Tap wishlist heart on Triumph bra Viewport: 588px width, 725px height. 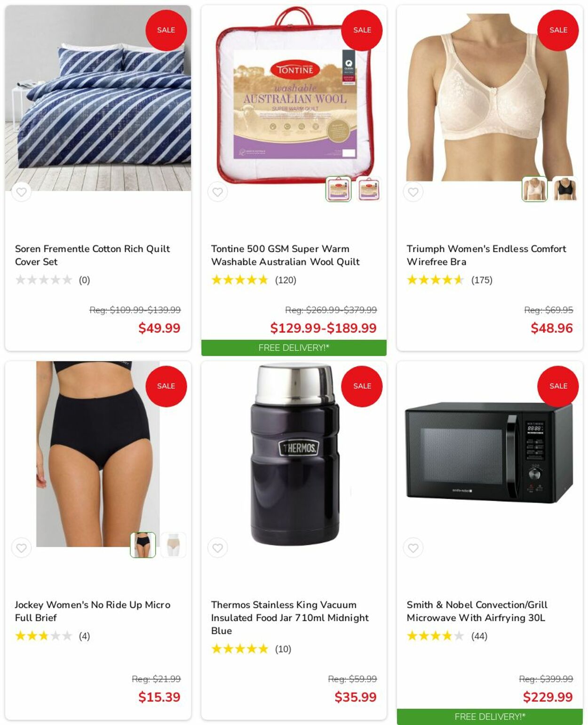click(x=413, y=192)
